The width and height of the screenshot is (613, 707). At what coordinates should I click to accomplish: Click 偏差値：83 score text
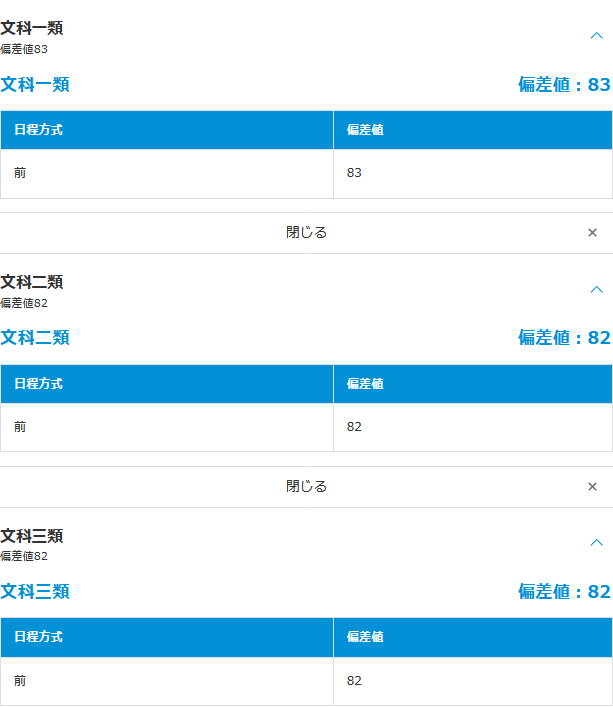(x=564, y=85)
